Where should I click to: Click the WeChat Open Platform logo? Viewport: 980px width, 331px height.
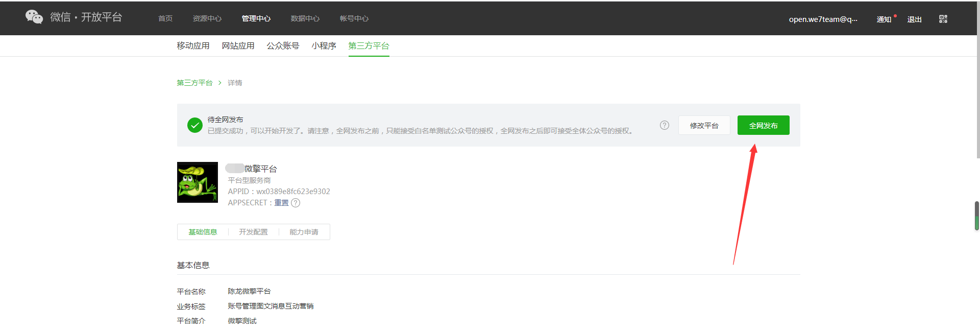(74, 17)
